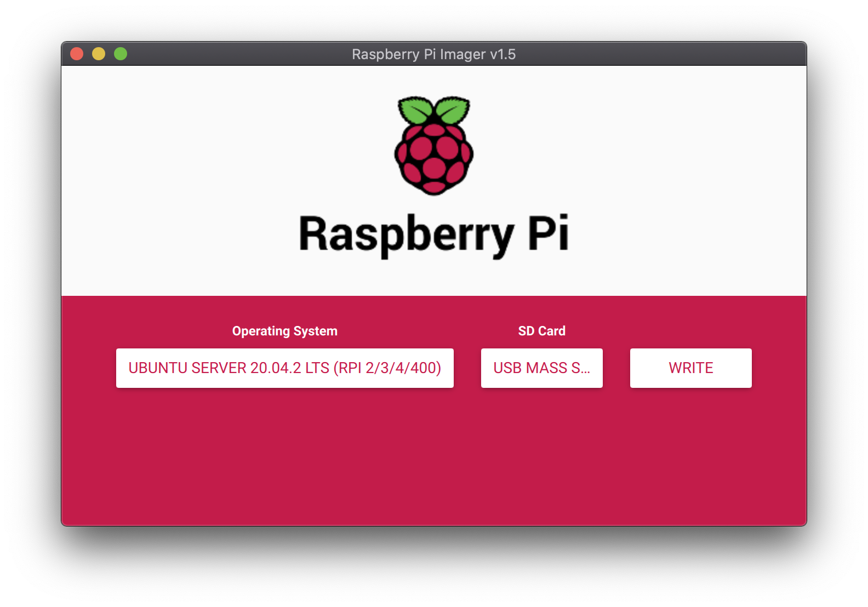
Task: Close the Raspberry Pi Imager window
Action: (x=77, y=54)
